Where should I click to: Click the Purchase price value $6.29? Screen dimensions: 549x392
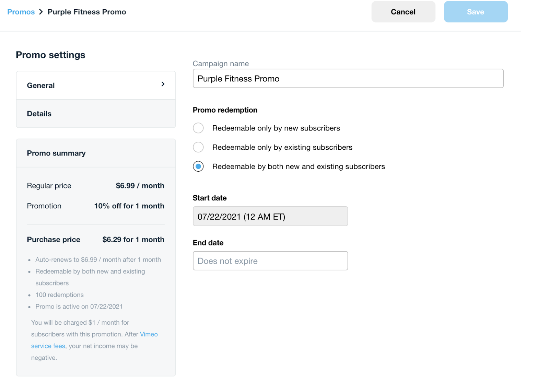point(133,240)
